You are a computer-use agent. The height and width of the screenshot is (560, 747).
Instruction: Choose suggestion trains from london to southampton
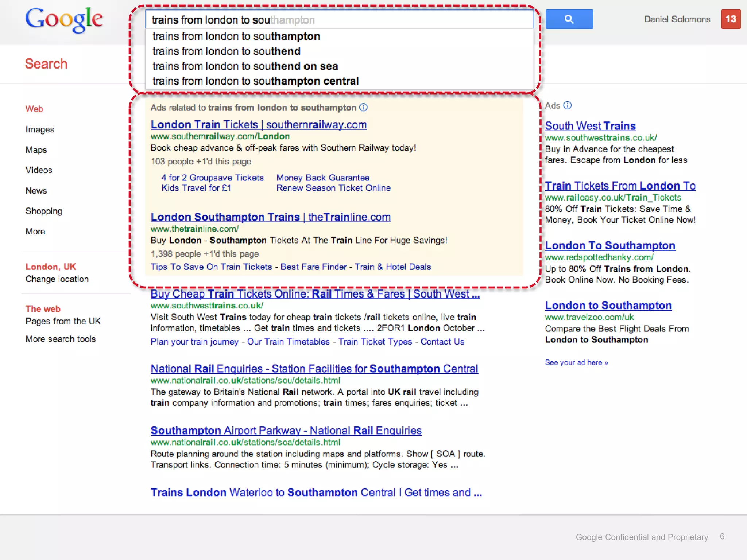click(x=236, y=36)
